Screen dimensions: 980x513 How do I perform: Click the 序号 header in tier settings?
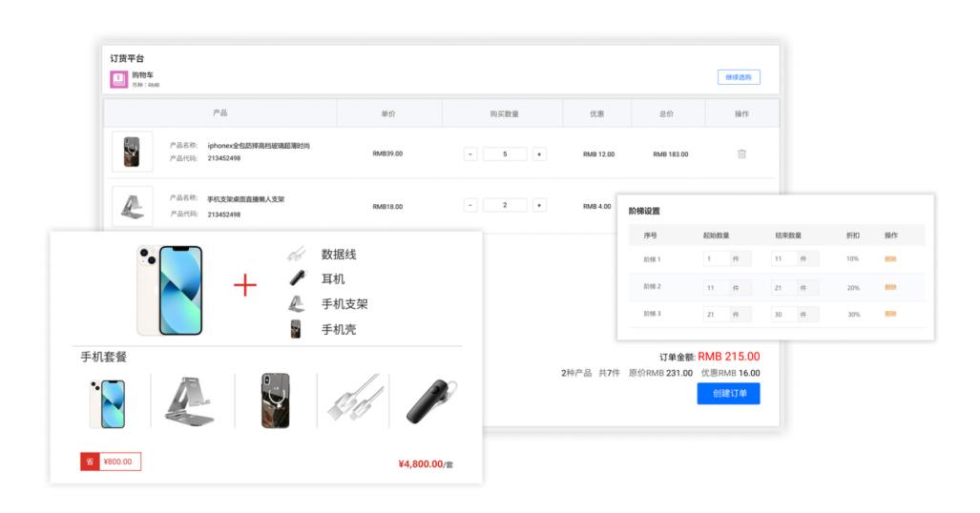click(x=651, y=236)
